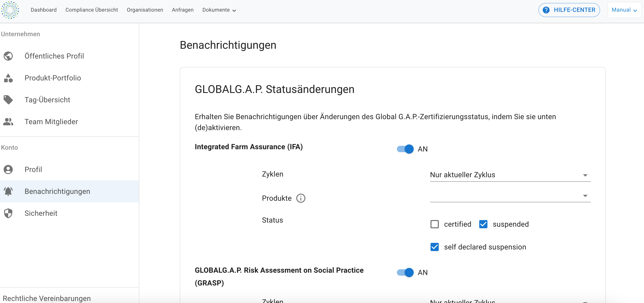This screenshot has width=644, height=303.
Task: Click the HILFE-CENTER button
Action: (569, 10)
